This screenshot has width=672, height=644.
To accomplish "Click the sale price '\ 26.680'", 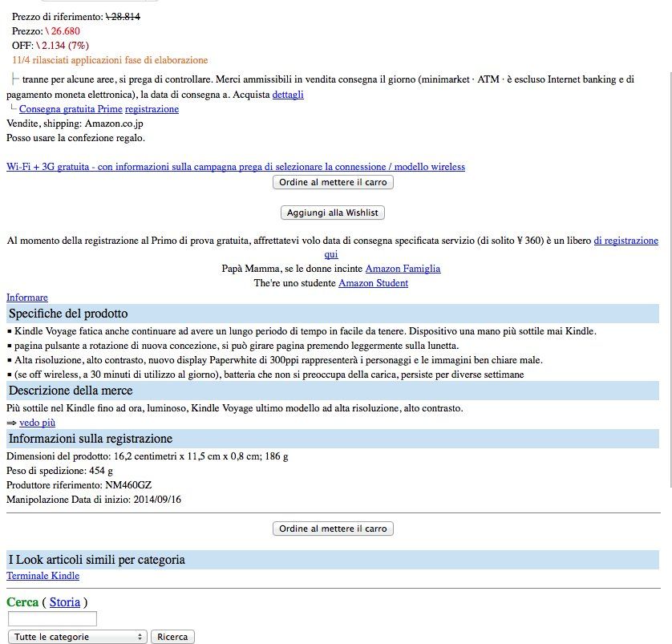I will coord(63,30).
